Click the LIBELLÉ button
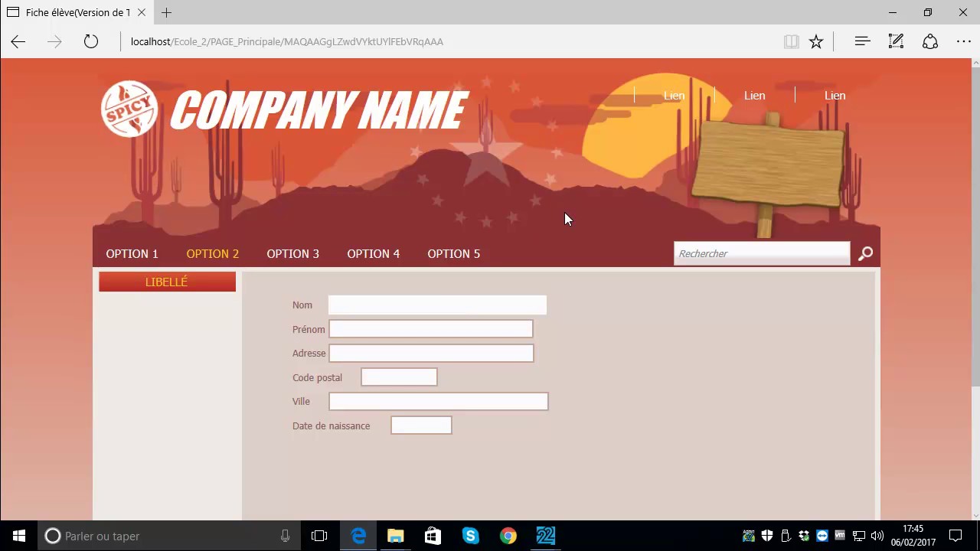The width and height of the screenshot is (980, 551). tap(167, 282)
